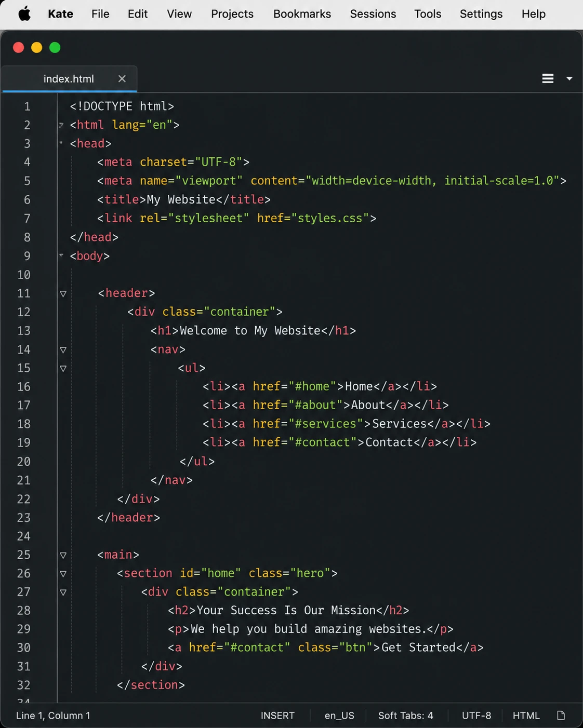The width and height of the screenshot is (583, 728).
Task: Click line number 24 in gutter
Action: tap(24, 536)
